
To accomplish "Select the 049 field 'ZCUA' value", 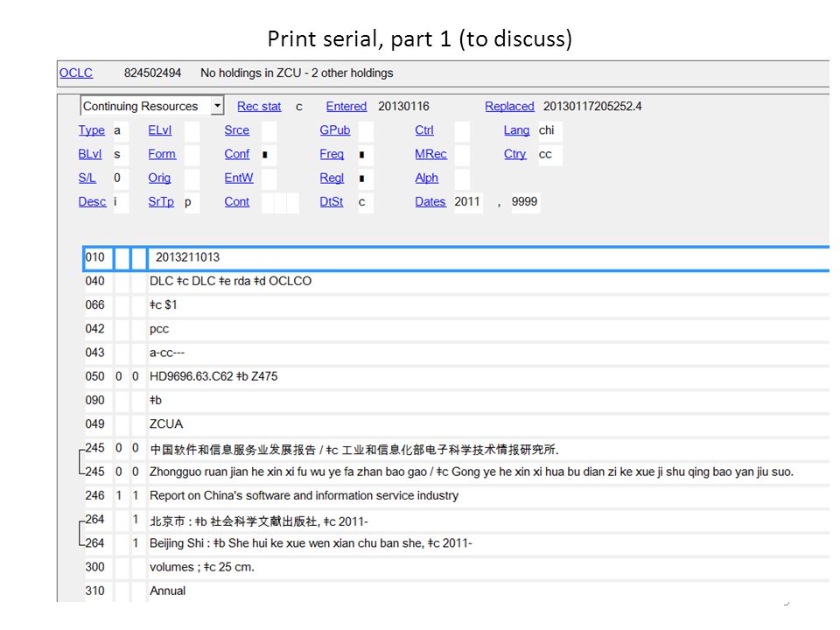I will [166, 424].
